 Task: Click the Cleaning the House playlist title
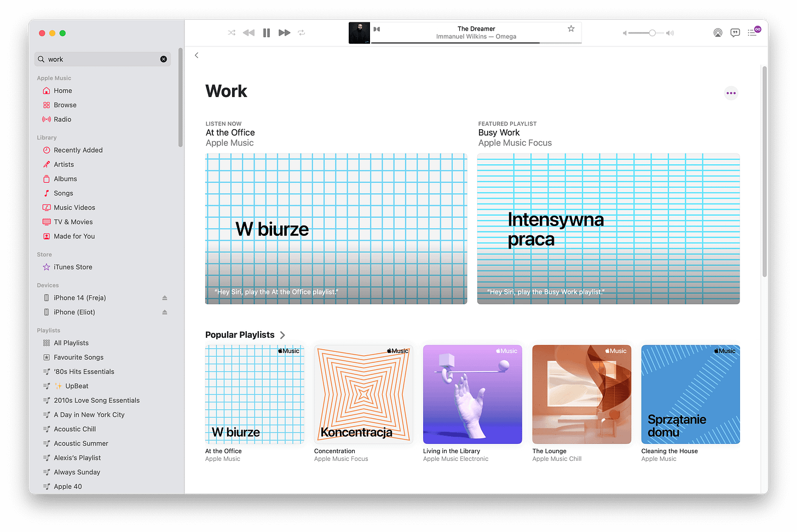pyautogui.click(x=669, y=451)
